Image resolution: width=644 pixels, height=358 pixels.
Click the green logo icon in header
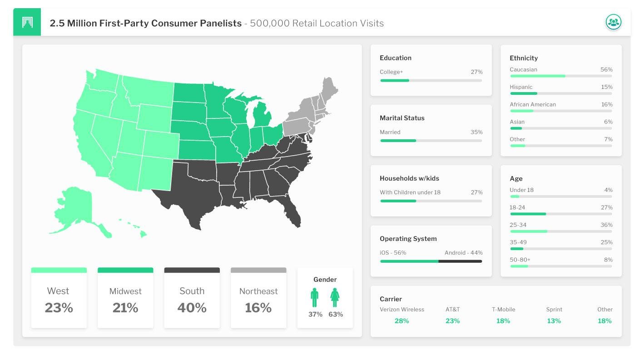point(27,22)
